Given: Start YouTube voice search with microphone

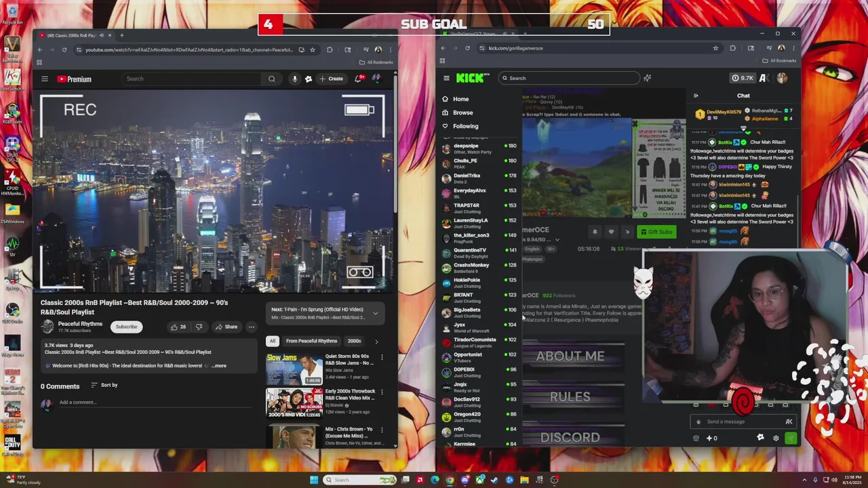Looking at the screenshot, I should tap(294, 79).
